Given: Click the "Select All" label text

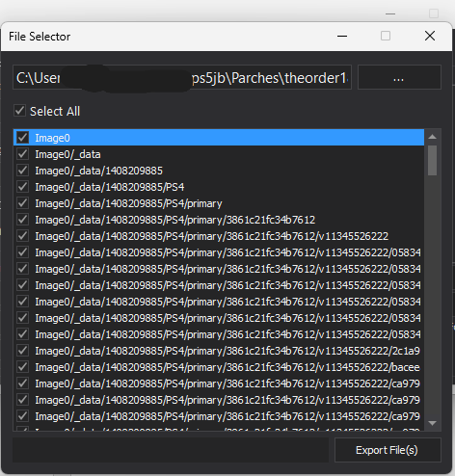Looking at the screenshot, I should (x=55, y=111).
